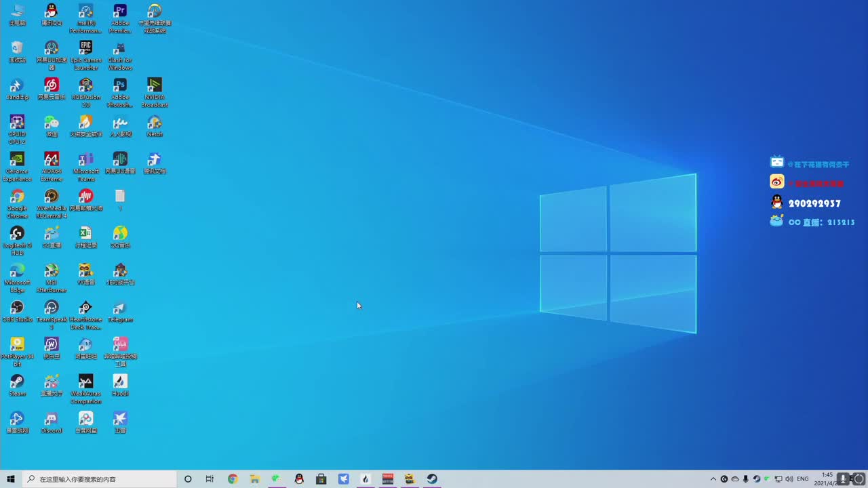Open the Hearthstone Deck Tracker shortcut
Image resolution: width=868 pixels, height=488 pixels.
[x=85, y=315]
